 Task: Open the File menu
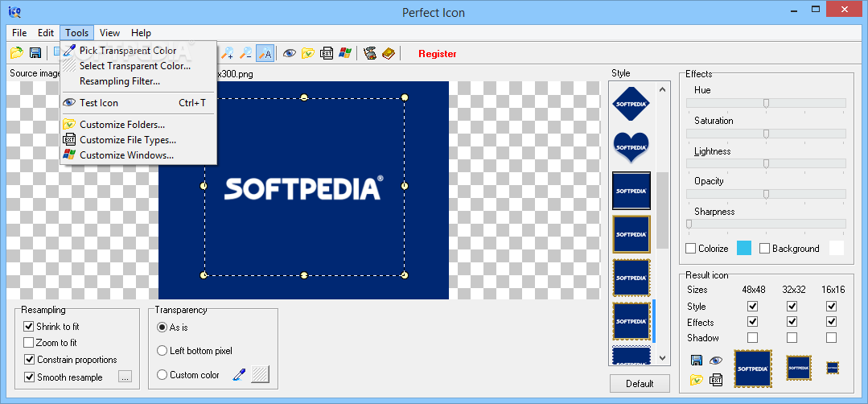click(x=19, y=33)
